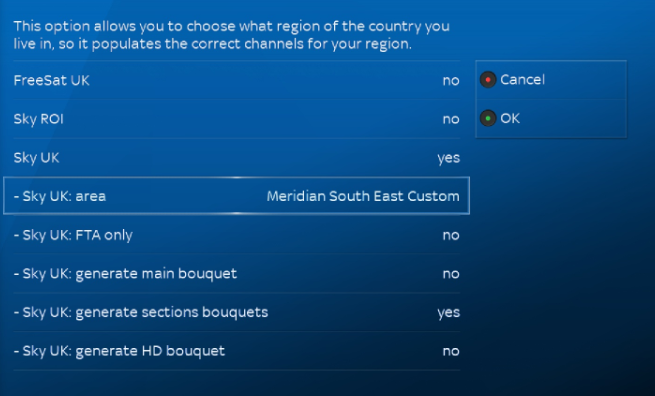Select the Cancel label text

click(x=522, y=80)
